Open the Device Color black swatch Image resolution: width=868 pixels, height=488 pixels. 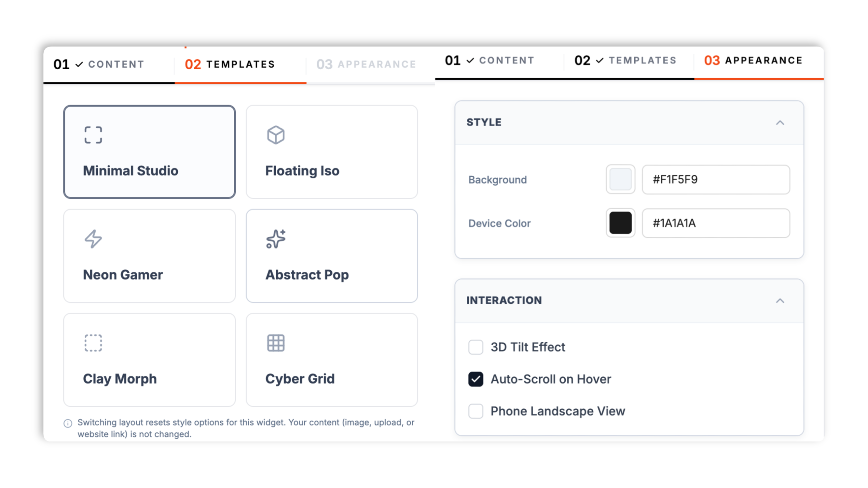pos(620,223)
